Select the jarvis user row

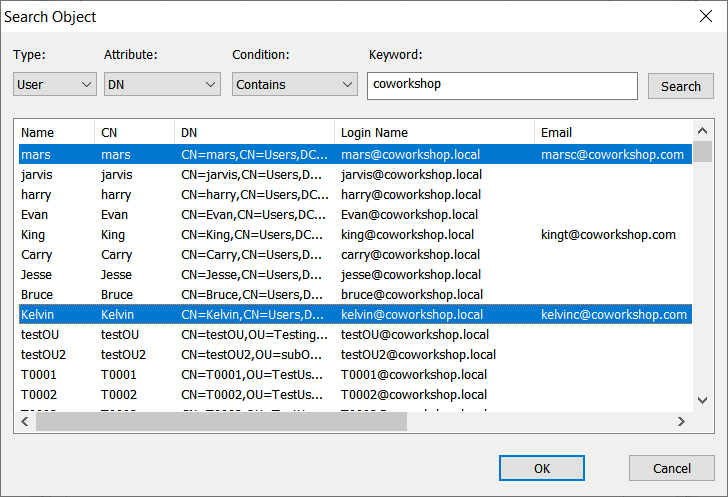[355, 175]
